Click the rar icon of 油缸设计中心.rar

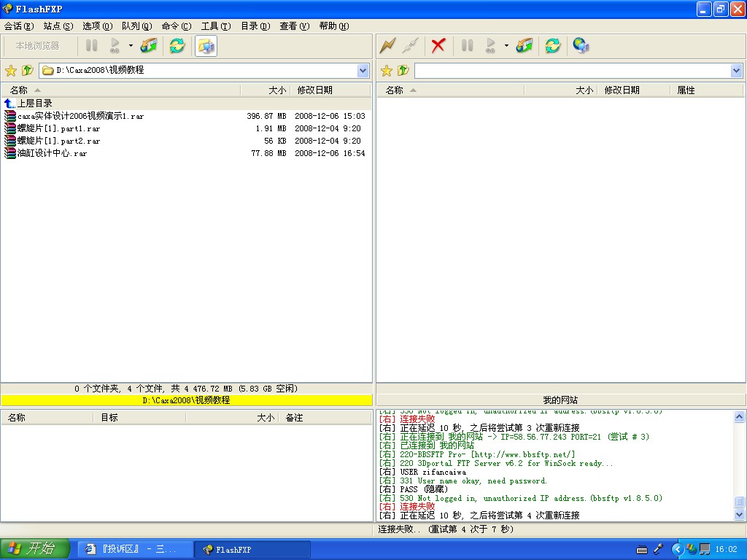click(x=10, y=153)
